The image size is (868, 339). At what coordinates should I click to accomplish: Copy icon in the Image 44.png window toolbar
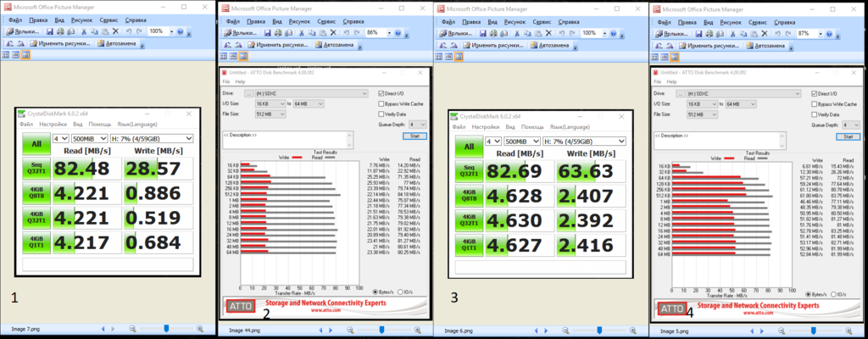coord(312,33)
